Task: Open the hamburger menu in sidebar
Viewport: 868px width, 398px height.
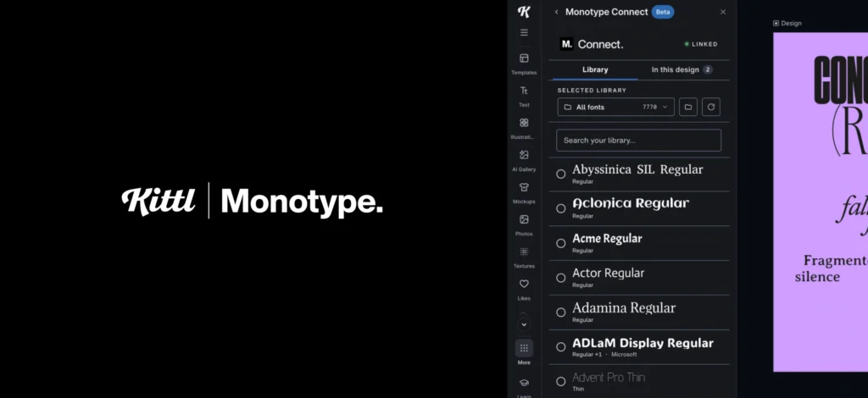Action: pos(524,33)
